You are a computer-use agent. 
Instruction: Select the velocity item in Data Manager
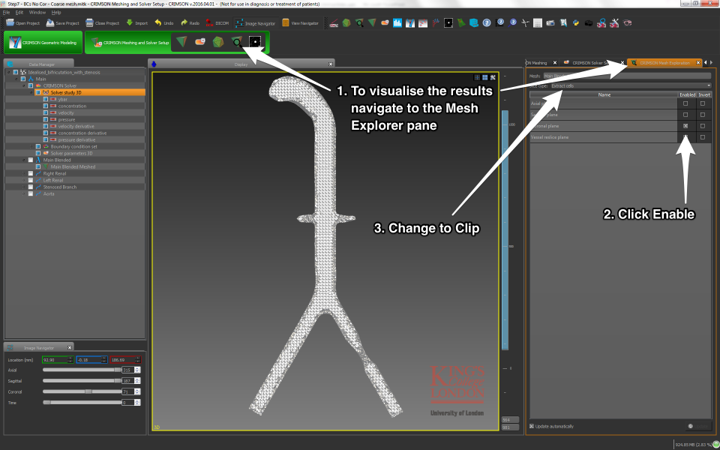click(66, 112)
